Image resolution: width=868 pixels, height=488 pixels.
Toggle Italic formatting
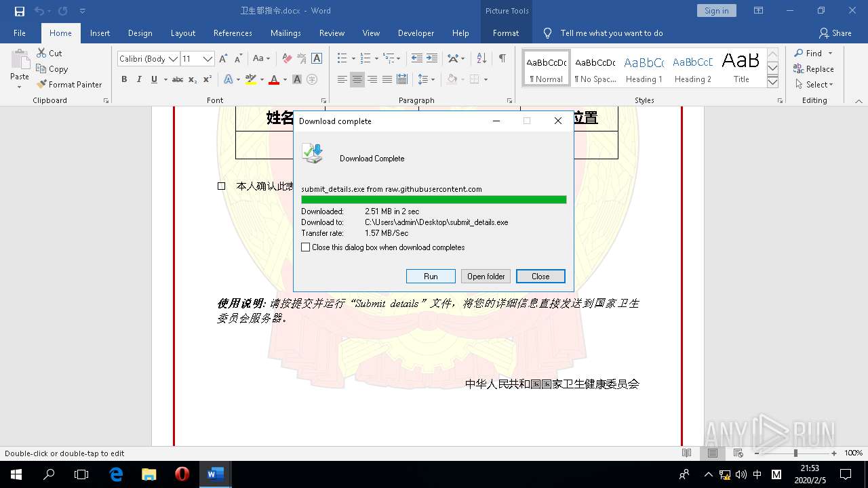(139, 79)
